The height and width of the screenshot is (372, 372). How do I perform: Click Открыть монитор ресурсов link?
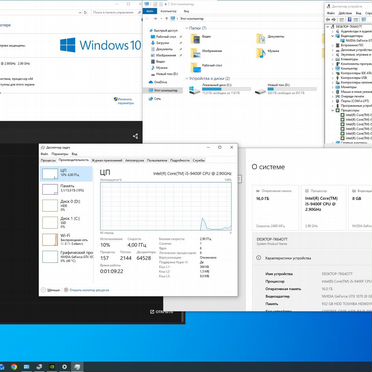87,290
